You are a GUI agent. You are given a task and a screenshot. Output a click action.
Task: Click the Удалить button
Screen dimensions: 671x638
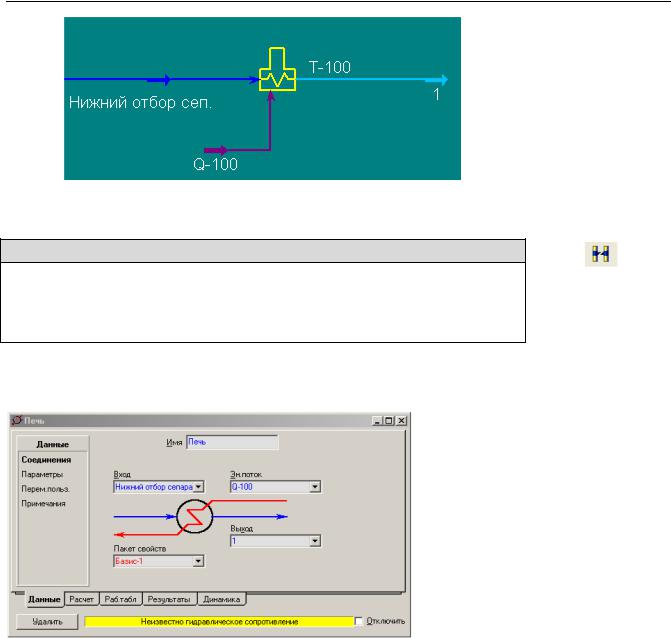pos(47,621)
